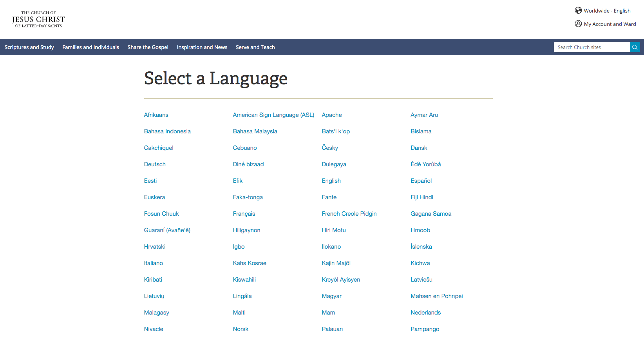The width and height of the screenshot is (644, 342).
Task: Select Cebuano language
Action: point(245,148)
